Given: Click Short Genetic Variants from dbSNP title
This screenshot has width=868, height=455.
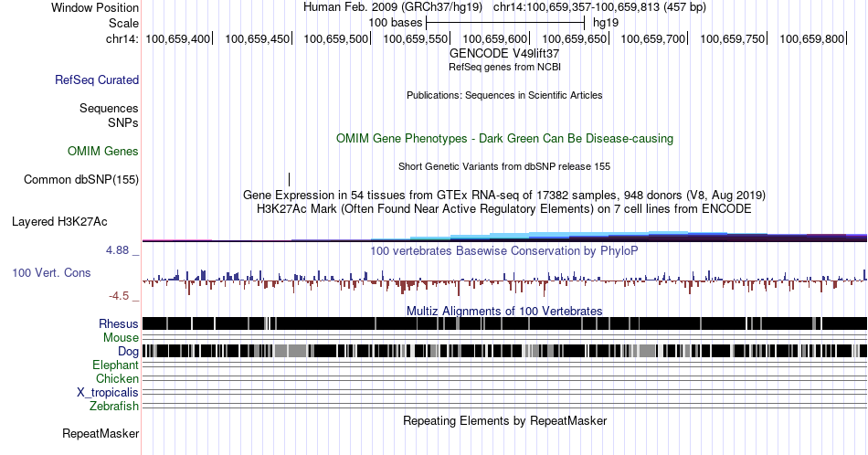Looking at the screenshot, I should pyautogui.click(x=504, y=166).
